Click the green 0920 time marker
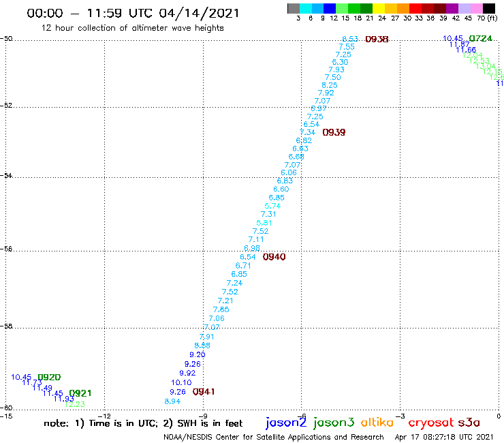The width and height of the screenshot is (504, 443). coord(49,377)
